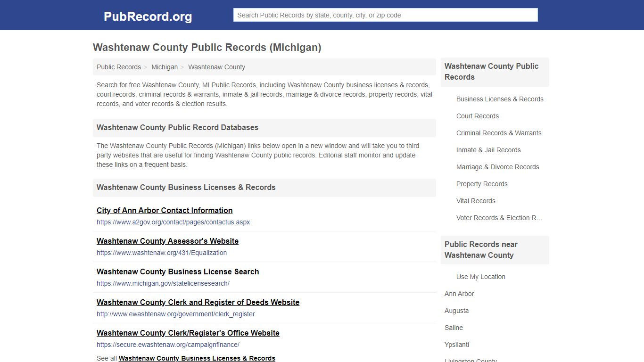Open Ann Arbor nearby public records

pos(459,294)
